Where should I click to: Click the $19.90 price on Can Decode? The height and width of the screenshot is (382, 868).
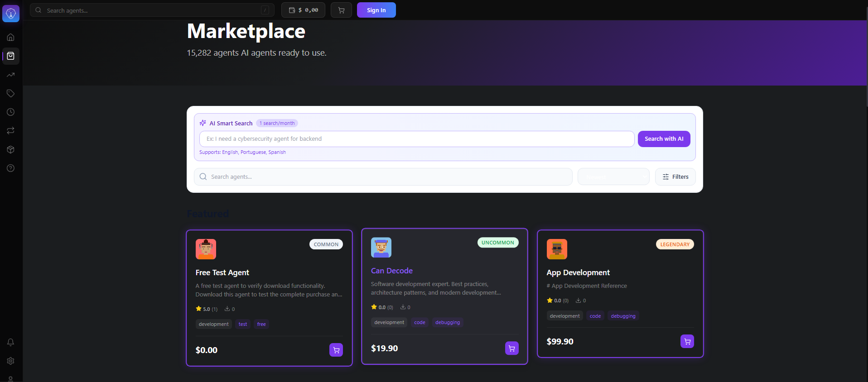pos(385,348)
